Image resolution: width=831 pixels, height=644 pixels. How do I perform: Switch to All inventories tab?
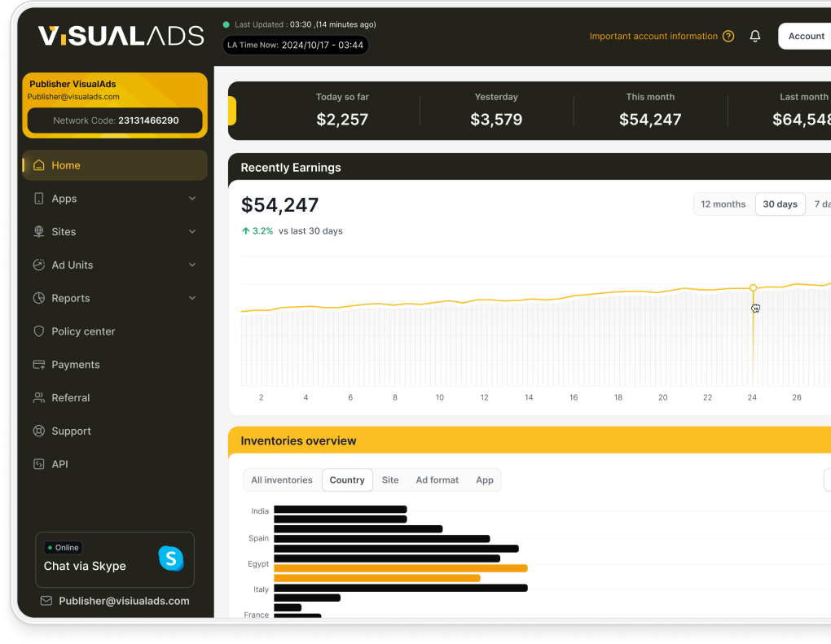point(282,480)
